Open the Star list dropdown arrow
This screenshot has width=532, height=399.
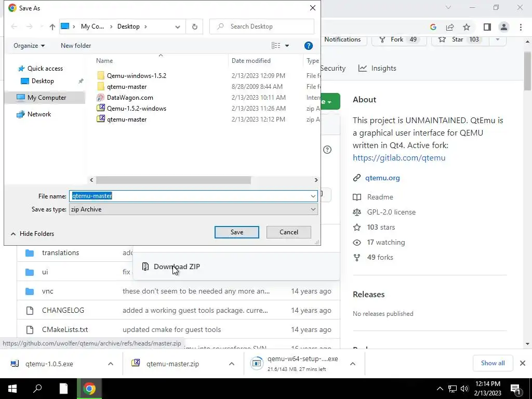[x=497, y=39]
